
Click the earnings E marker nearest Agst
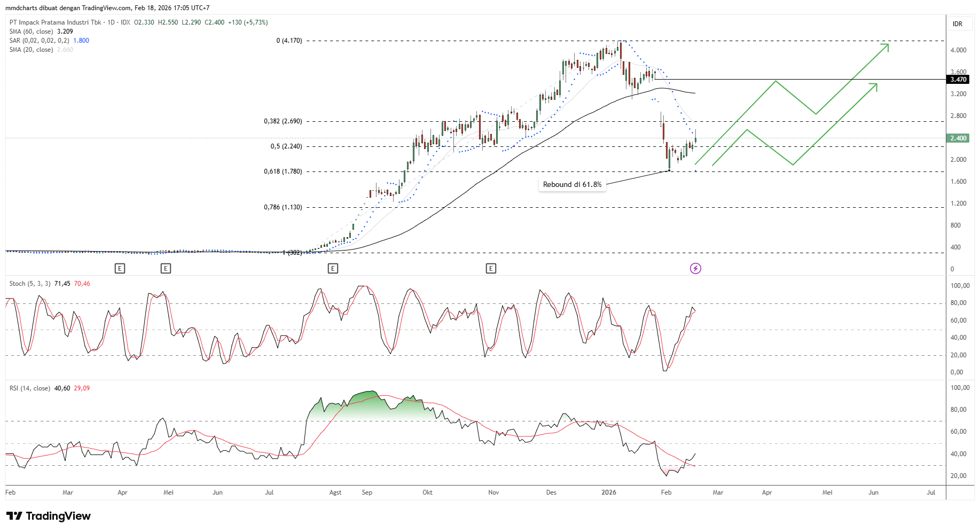333,268
